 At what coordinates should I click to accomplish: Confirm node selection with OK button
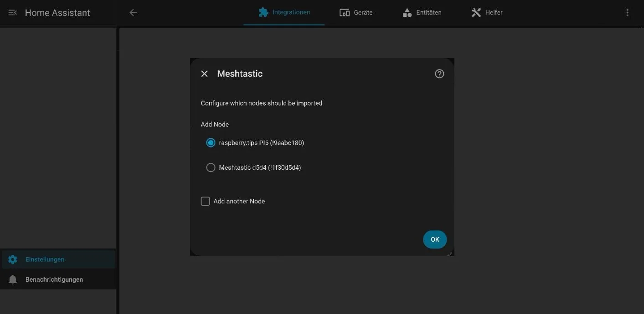[435, 239]
